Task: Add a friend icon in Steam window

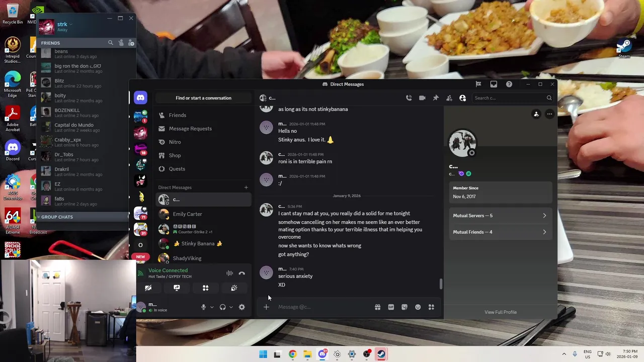Action: coord(131,43)
